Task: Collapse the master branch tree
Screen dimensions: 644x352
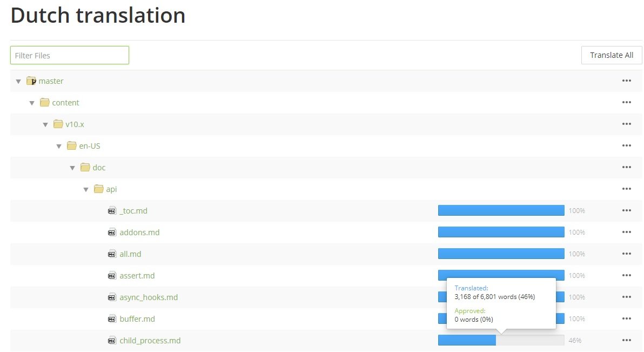Action: [18, 82]
